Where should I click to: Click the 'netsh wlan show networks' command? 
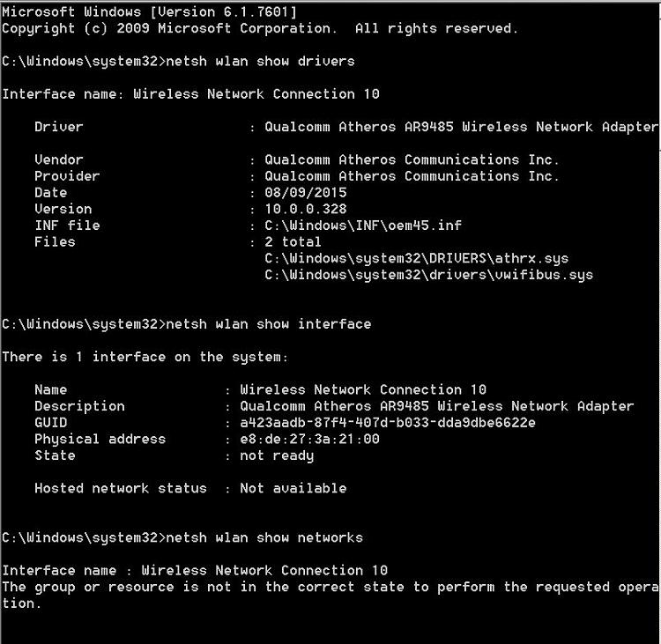[264, 537]
